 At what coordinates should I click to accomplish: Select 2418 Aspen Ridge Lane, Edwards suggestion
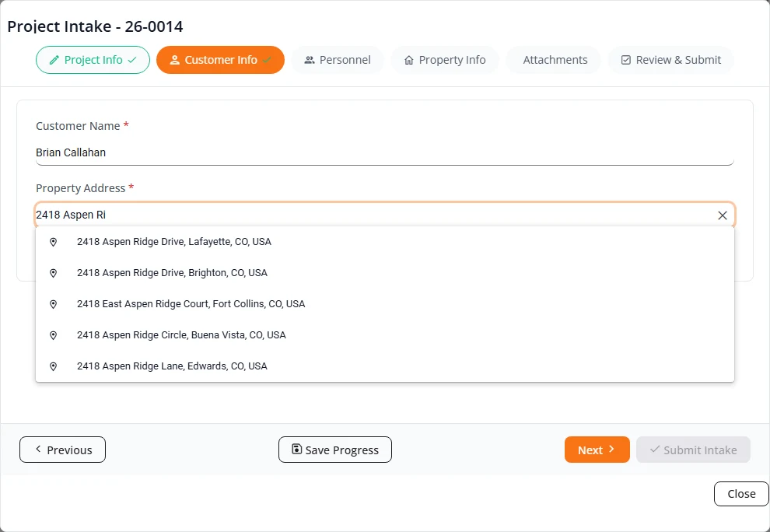[385, 366]
